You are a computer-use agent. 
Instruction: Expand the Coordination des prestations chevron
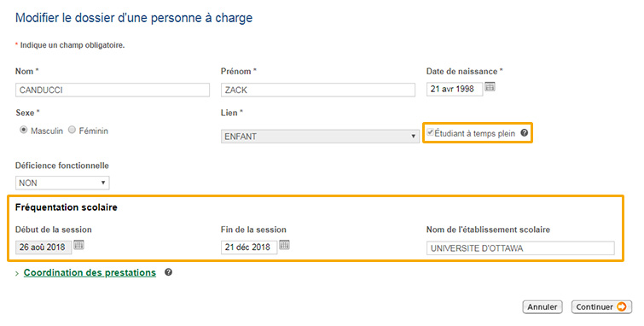[x=17, y=273]
